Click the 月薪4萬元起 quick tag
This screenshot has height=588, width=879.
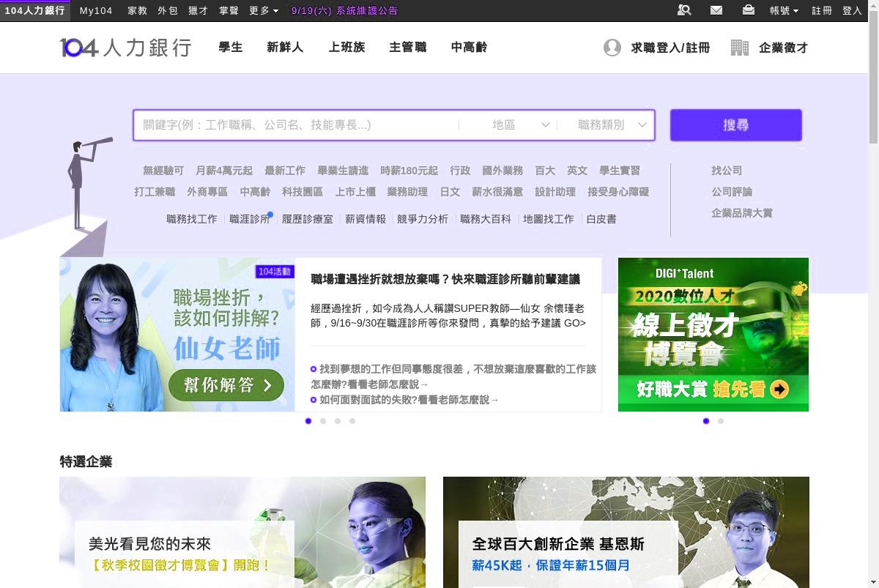(x=224, y=171)
